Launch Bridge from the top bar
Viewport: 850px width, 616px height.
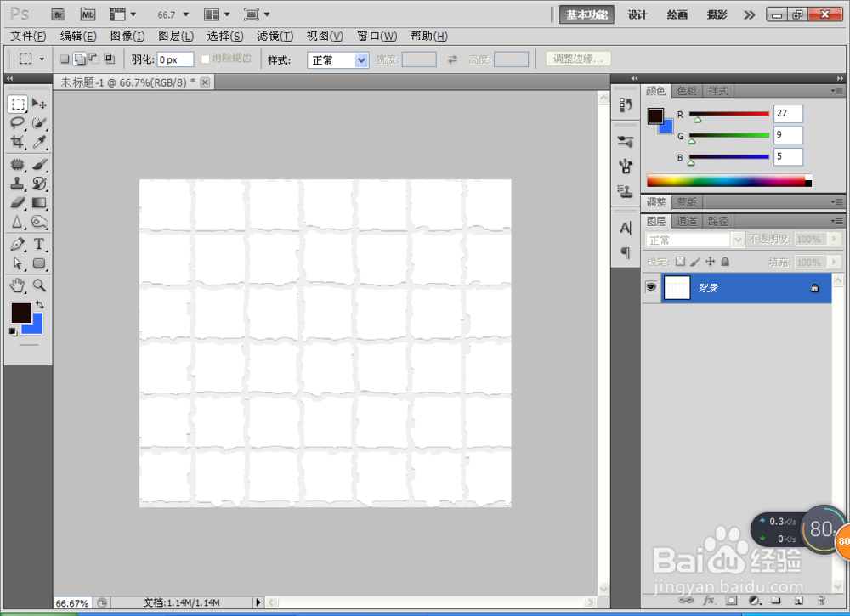(x=58, y=14)
